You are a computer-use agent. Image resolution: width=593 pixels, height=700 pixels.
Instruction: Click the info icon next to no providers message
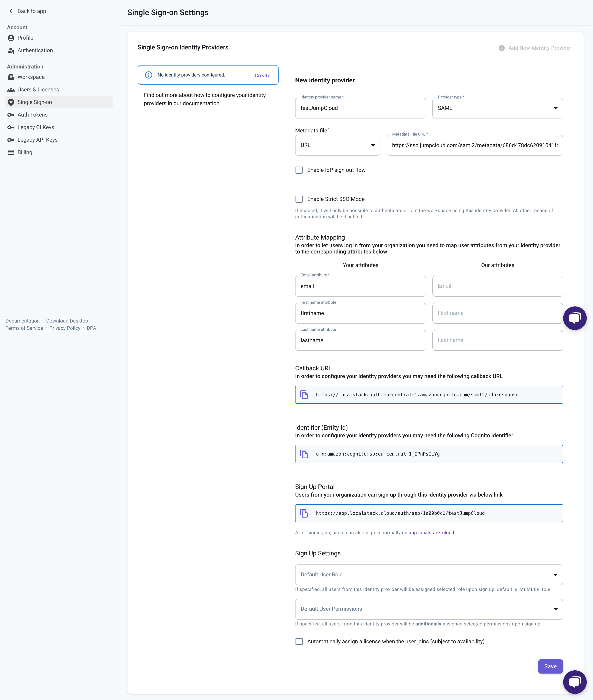point(149,75)
